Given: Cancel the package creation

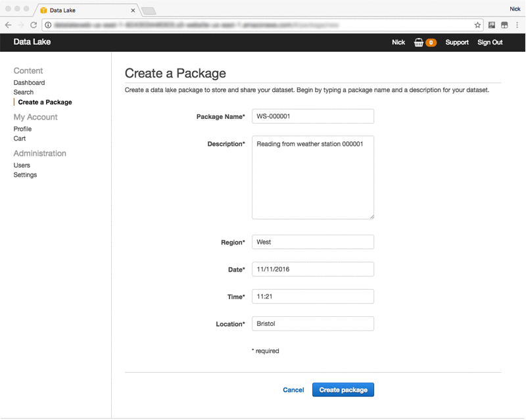Looking at the screenshot, I should pos(293,390).
